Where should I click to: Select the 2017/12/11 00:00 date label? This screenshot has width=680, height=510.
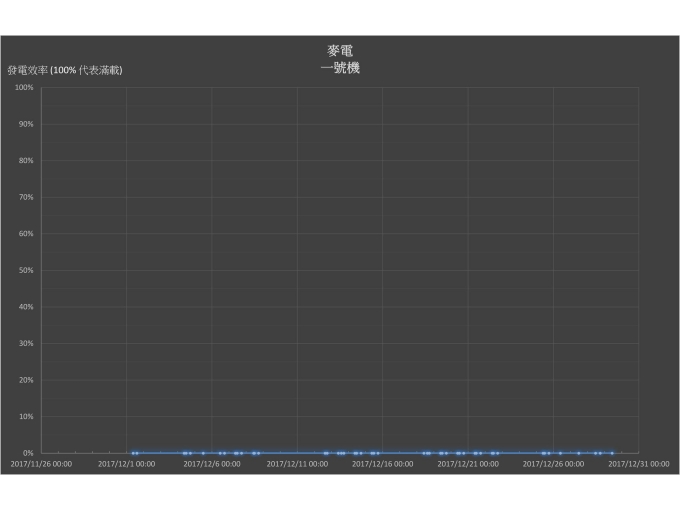point(297,464)
